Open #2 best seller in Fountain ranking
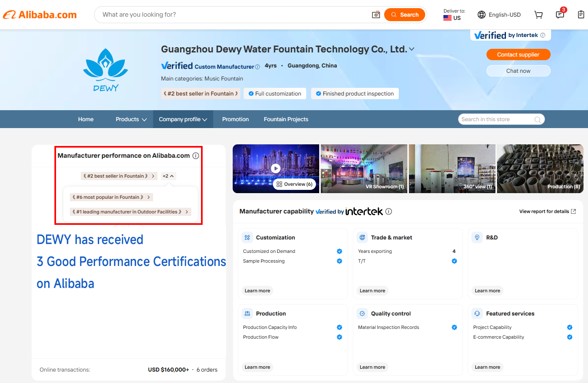 119,176
